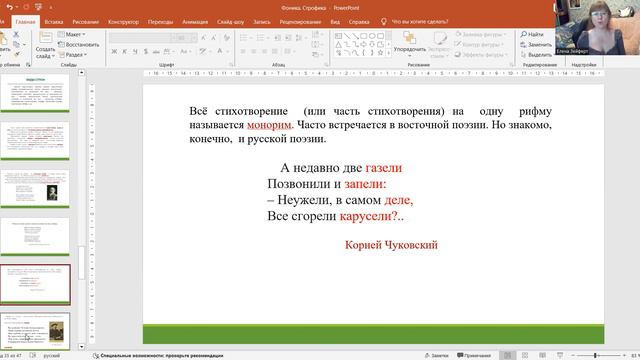Viewport: 640px width, 360px height.
Task: Toggle italic К formatting
Action: (124, 51)
